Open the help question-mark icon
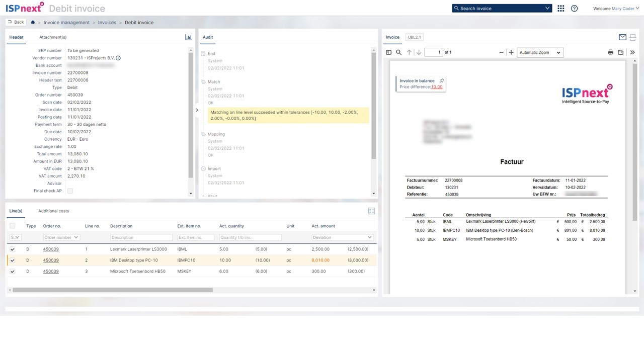644x362 pixels. click(x=574, y=9)
